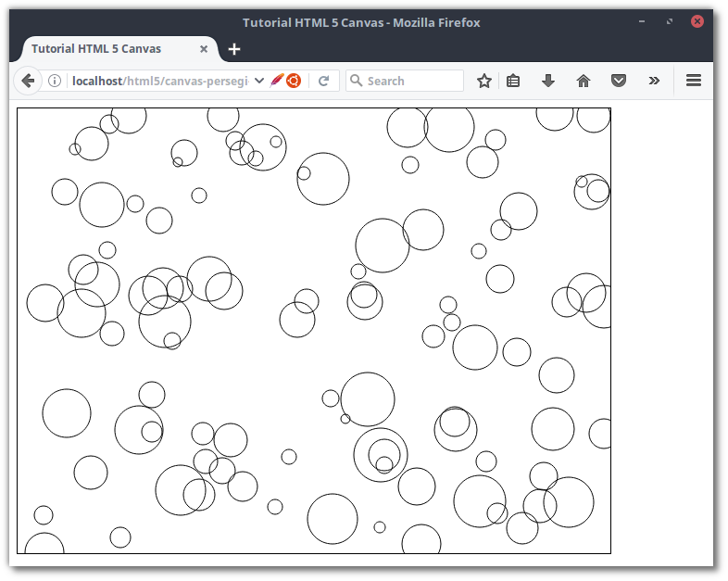The width and height of the screenshot is (728, 581).
Task: Bookmark this page with the star
Action: pyautogui.click(x=483, y=81)
